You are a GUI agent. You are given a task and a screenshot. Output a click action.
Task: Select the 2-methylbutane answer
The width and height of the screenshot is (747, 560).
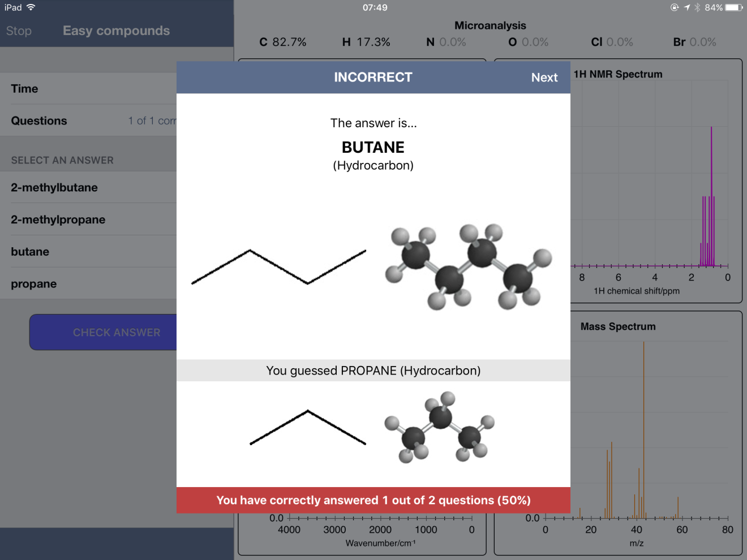click(x=54, y=188)
